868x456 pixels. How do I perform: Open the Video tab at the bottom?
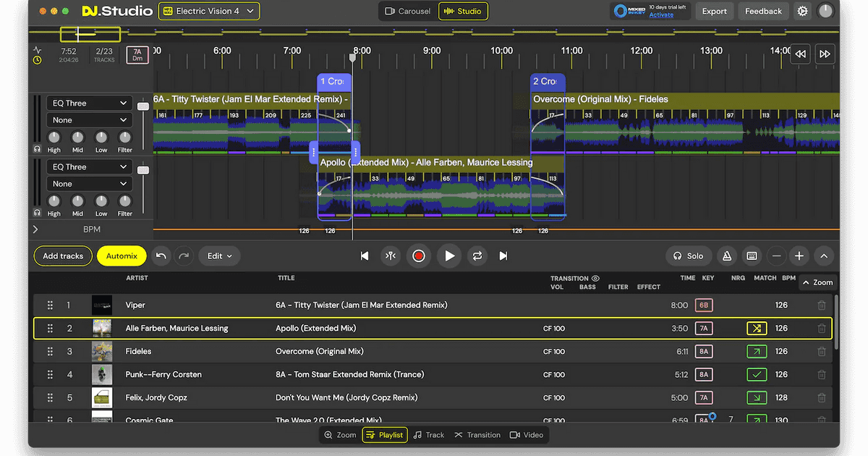click(x=527, y=435)
